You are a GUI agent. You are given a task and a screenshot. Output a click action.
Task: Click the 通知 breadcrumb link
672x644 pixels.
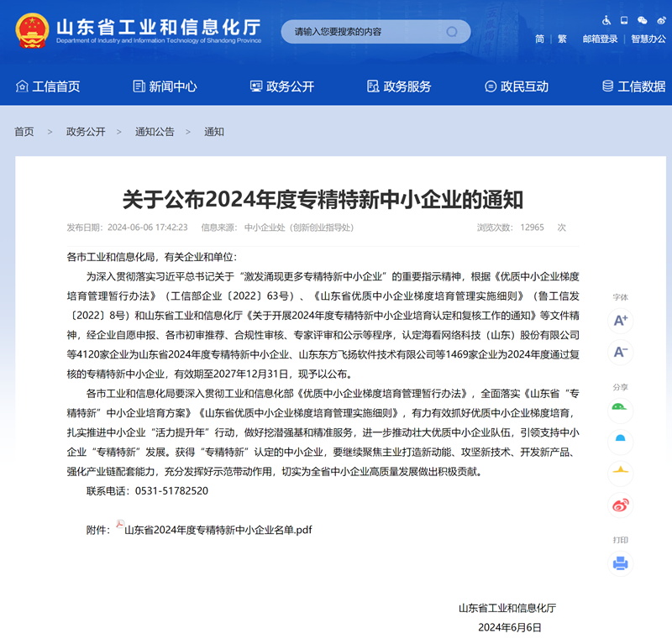tap(214, 132)
